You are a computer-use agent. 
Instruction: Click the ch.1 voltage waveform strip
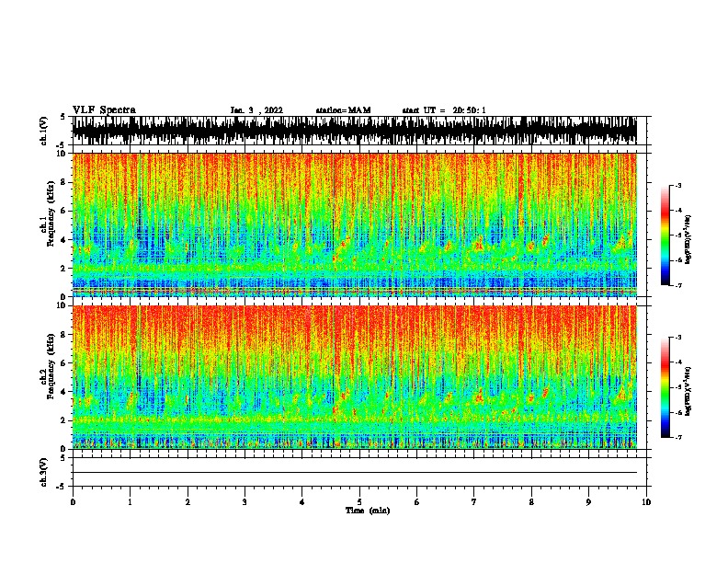(x=355, y=131)
